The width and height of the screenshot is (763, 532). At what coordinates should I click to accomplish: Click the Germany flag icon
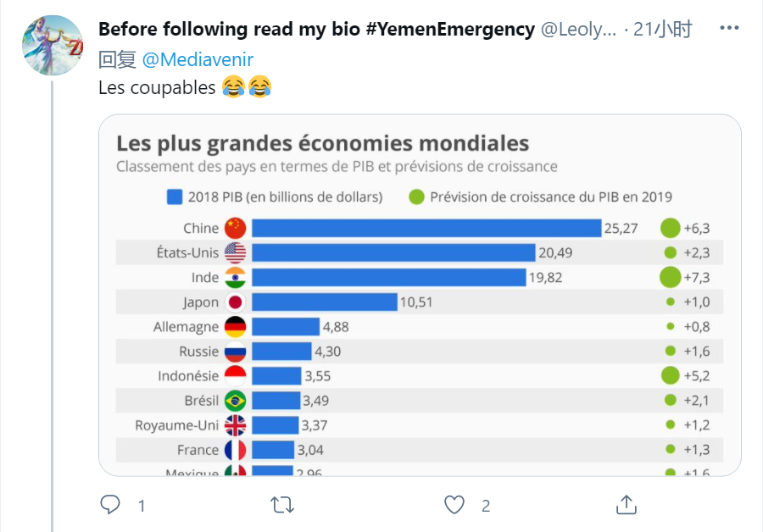[x=235, y=327]
